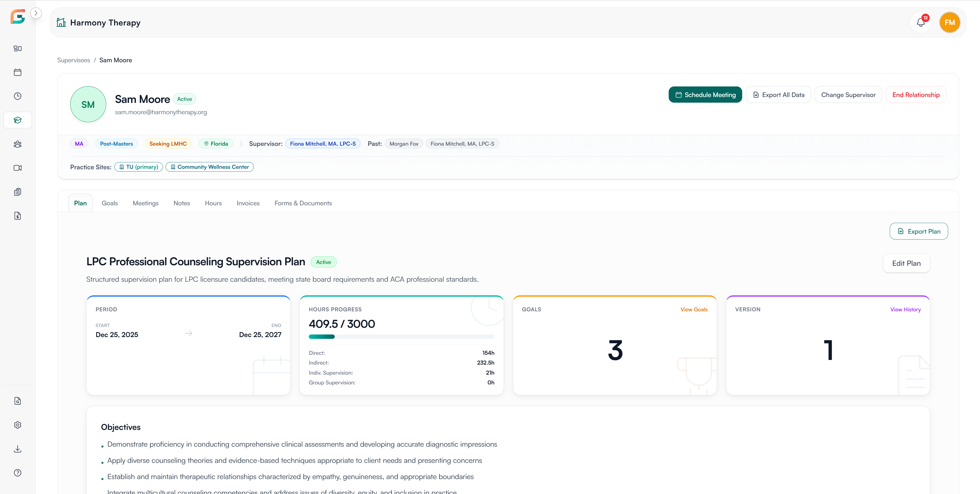Click the Objectives heading
The height and width of the screenshot is (494, 980).
[x=121, y=427]
